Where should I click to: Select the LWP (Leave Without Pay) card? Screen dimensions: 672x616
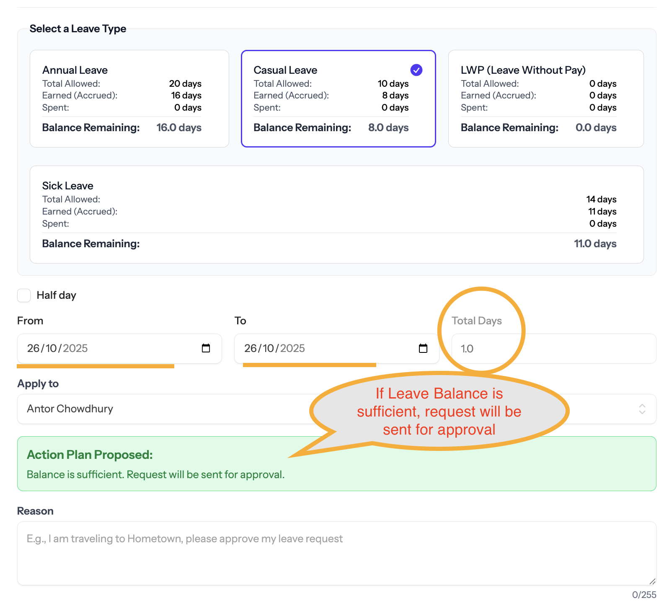[x=545, y=99]
